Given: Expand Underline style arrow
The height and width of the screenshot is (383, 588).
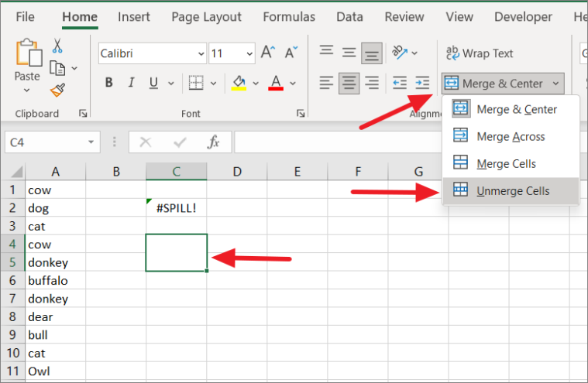Looking at the screenshot, I should 171,83.
